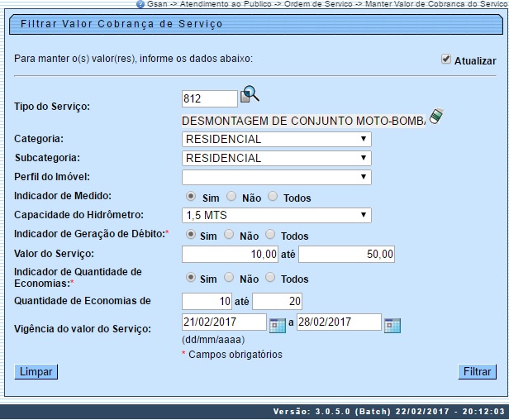The height and width of the screenshot is (420, 509).
Task: Choose Todos for Indicador de Medido
Action: pos(272,197)
